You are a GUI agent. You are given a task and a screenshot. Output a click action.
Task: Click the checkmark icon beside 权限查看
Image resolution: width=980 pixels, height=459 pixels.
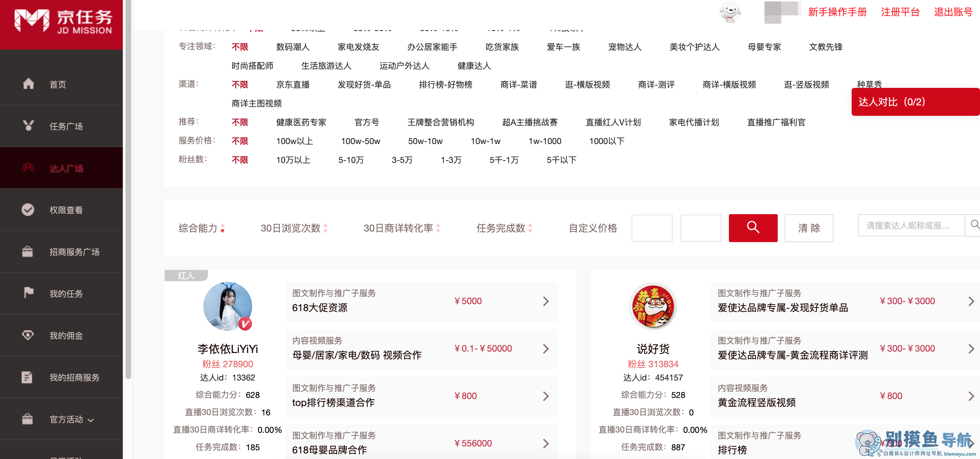coord(28,210)
